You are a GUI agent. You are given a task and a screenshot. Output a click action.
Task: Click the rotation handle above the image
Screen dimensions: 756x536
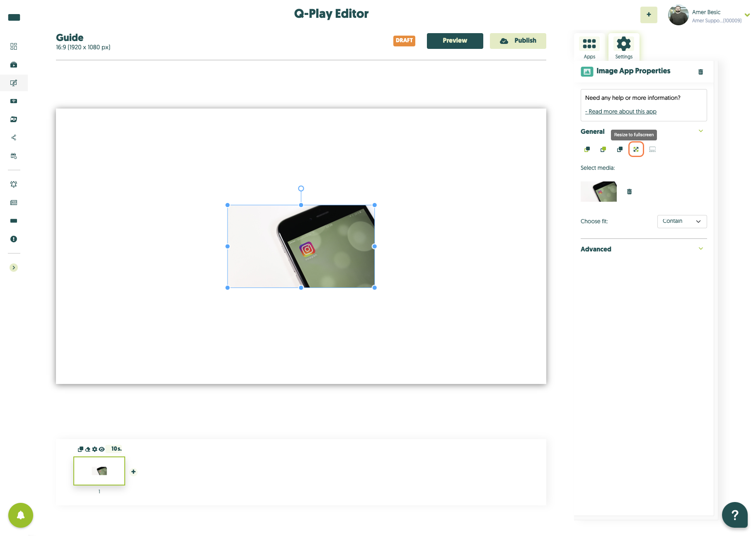301,188
